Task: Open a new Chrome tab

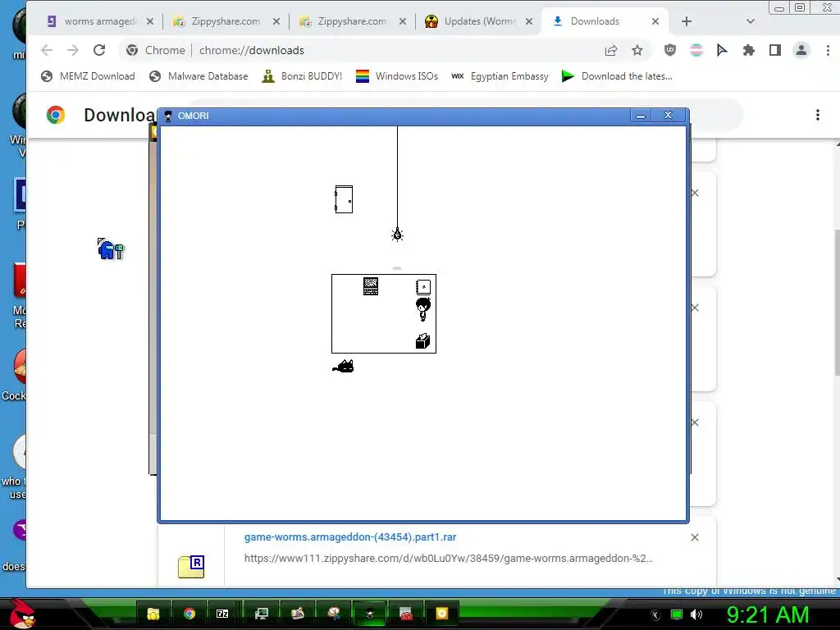Action: coord(687,21)
